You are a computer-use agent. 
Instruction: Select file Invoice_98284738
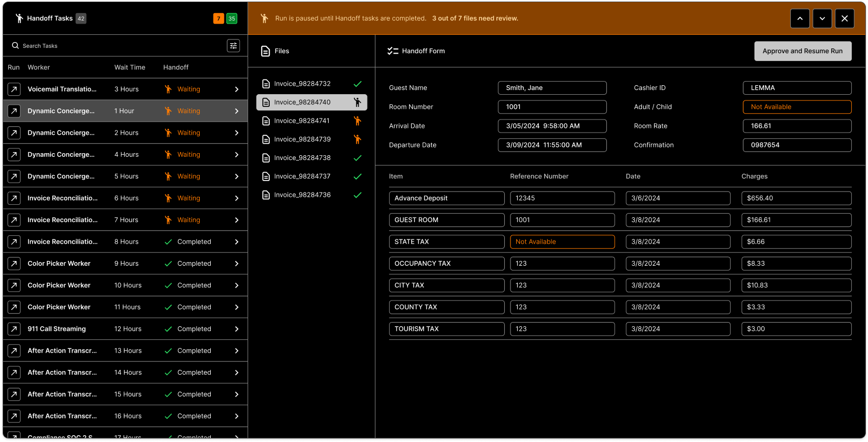tap(312, 158)
